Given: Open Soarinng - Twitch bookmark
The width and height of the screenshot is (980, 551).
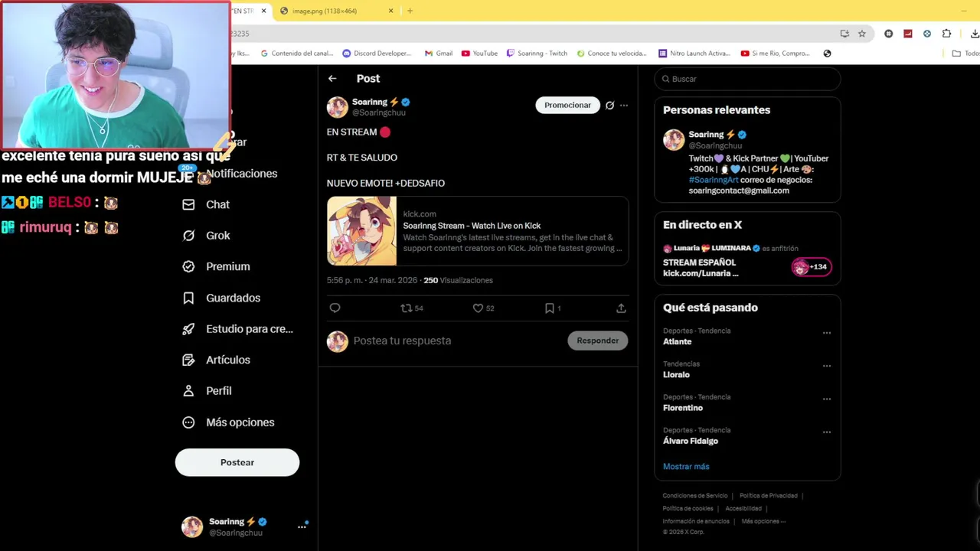Looking at the screenshot, I should pos(537,54).
